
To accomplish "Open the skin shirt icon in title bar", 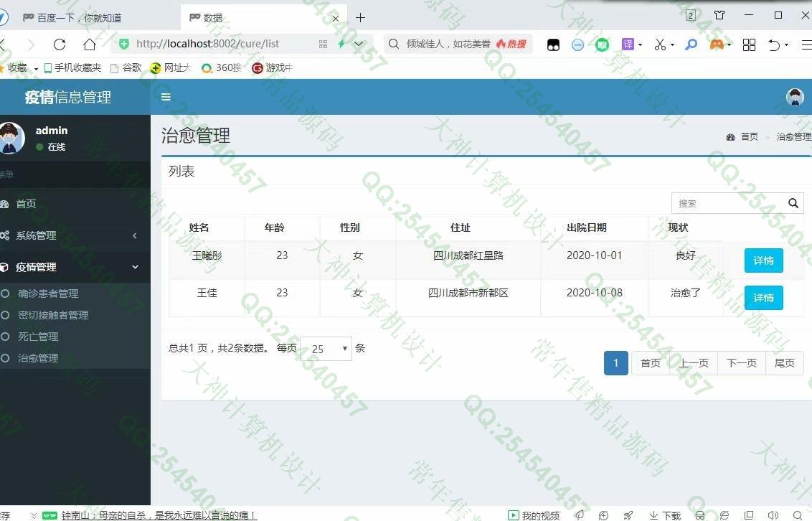I will [x=719, y=15].
